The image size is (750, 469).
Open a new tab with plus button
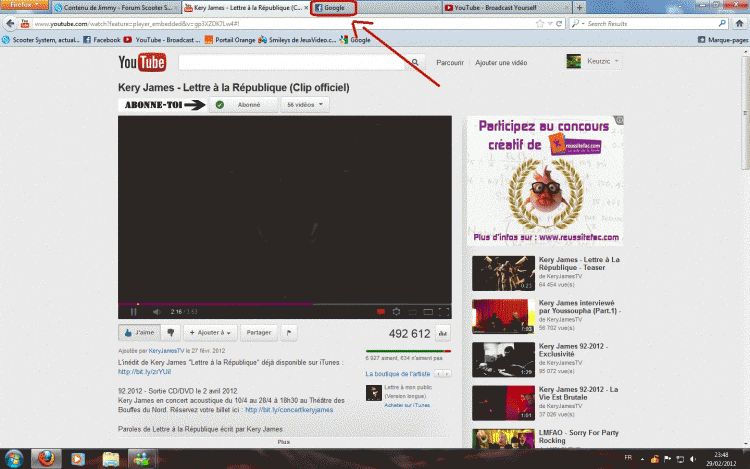(x=579, y=8)
